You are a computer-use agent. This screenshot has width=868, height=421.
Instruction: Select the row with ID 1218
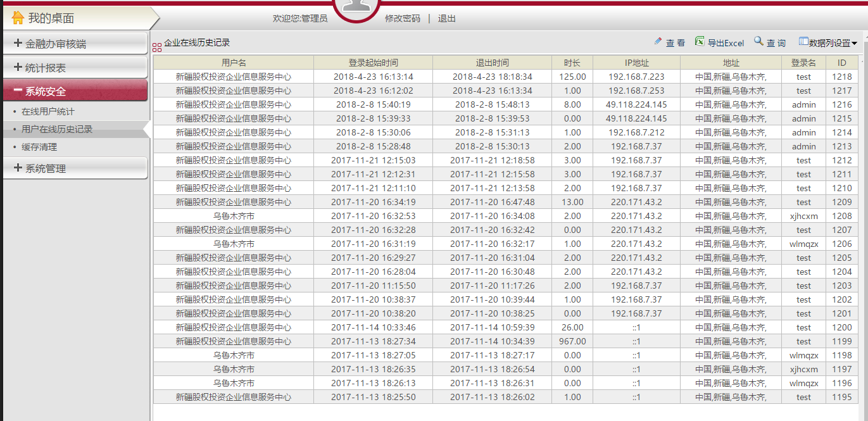[x=505, y=77]
